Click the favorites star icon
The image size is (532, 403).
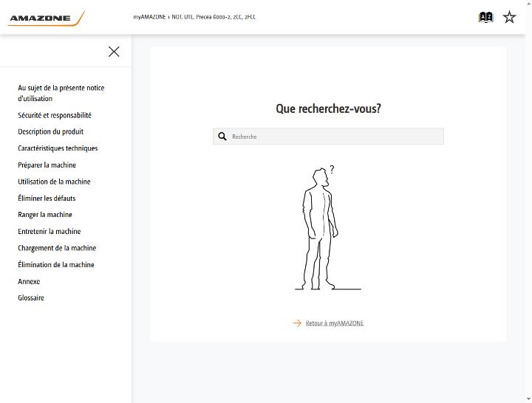[x=509, y=17]
